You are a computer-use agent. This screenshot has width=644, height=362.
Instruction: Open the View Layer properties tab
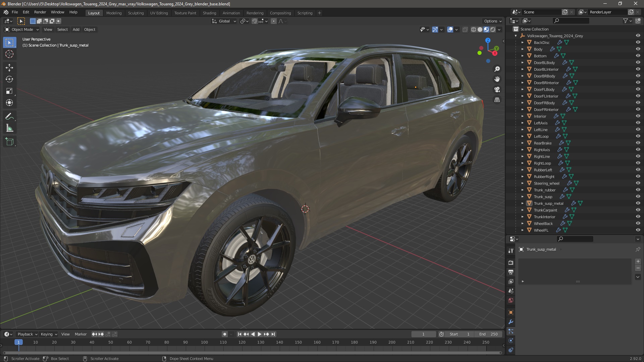pos(511,282)
